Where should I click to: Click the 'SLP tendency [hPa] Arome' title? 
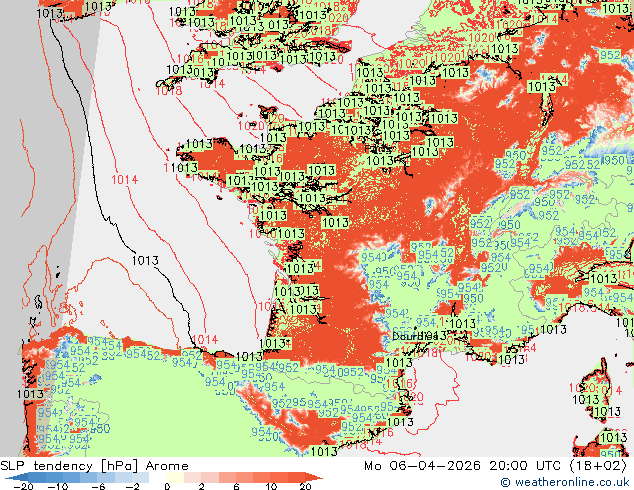tap(94, 466)
